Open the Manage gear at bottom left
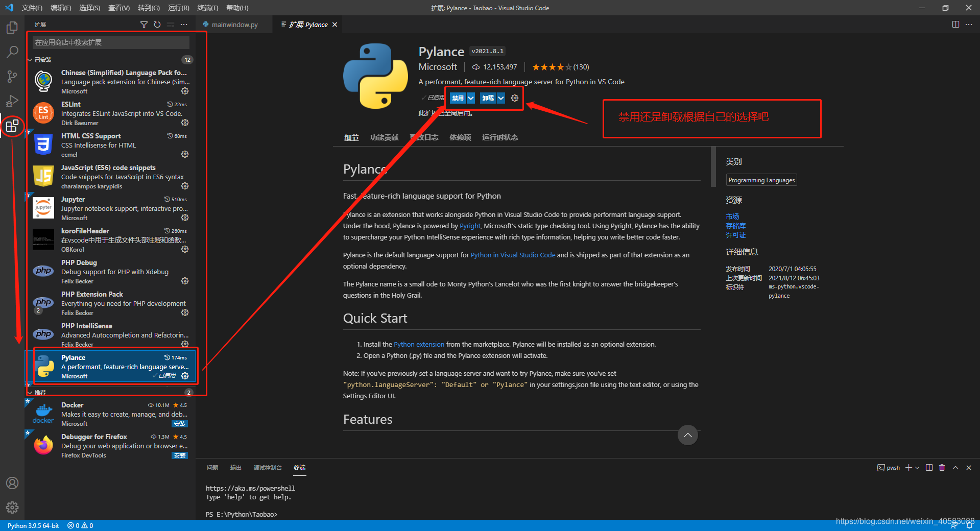 coord(12,508)
